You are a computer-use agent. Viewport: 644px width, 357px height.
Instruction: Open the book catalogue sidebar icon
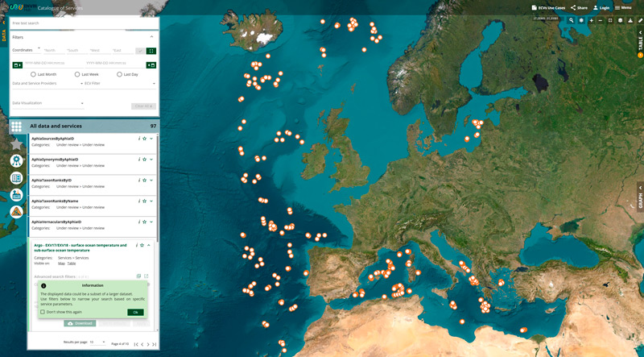click(x=16, y=178)
